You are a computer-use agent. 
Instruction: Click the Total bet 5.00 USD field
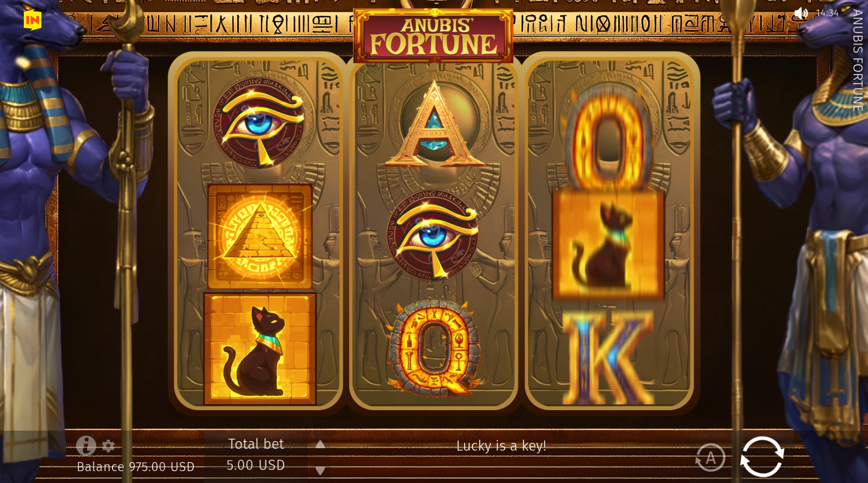tap(256, 454)
